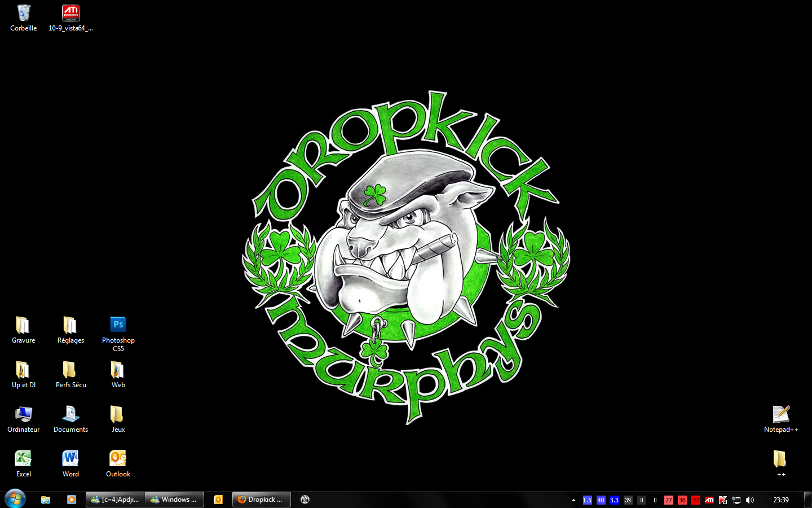Click the Show desktop button strip
The width and height of the screenshot is (812, 508).
808,500
